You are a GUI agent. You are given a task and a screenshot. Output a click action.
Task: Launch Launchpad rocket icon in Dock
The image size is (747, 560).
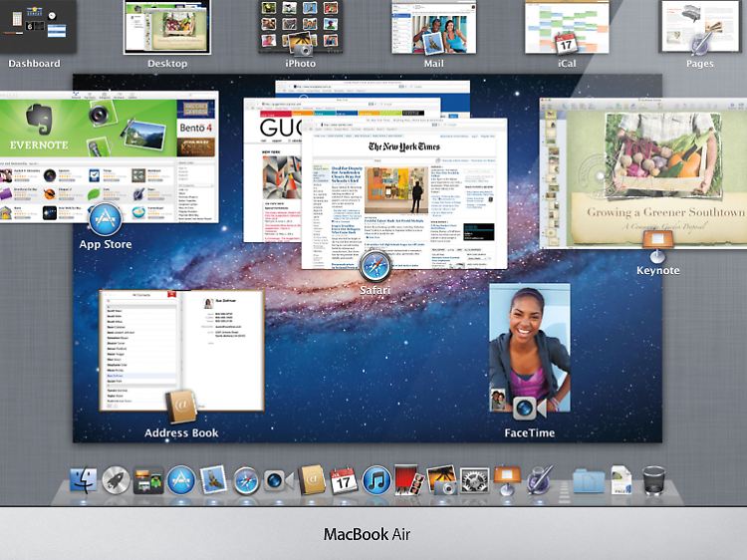pos(116,480)
